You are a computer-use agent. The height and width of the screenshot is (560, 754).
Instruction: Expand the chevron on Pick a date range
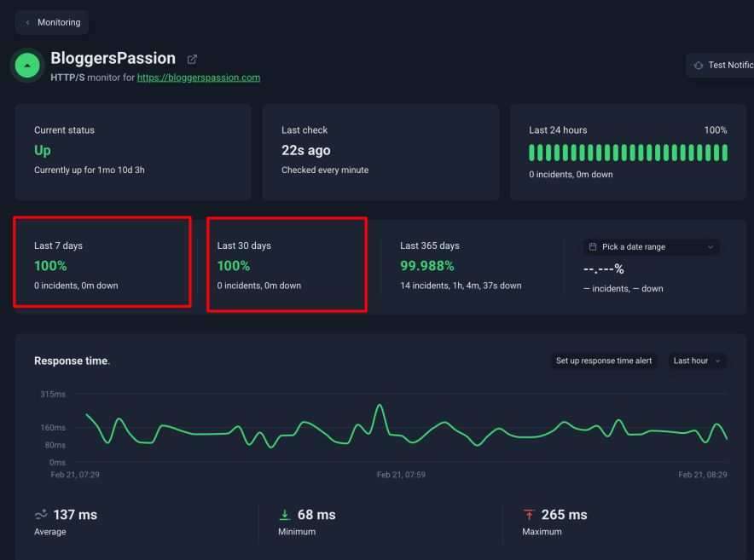click(x=712, y=246)
